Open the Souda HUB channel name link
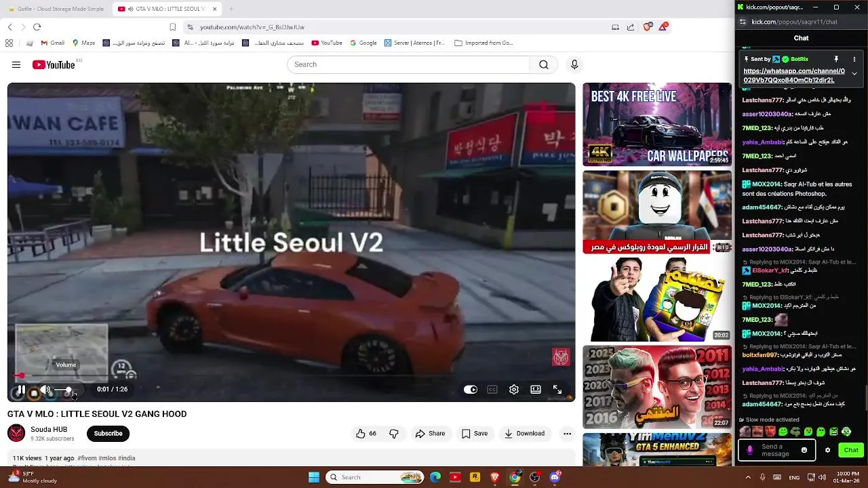Screen dimensions: 868x488 coord(49,429)
